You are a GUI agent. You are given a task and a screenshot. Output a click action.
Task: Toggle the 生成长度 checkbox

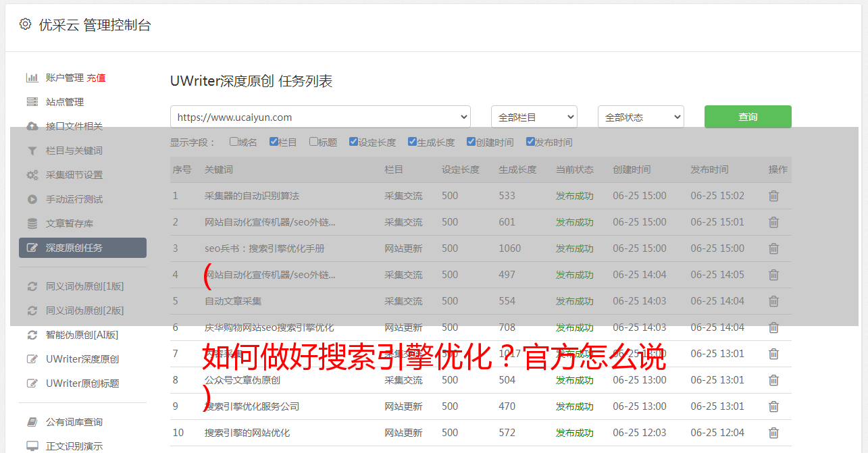(x=412, y=142)
